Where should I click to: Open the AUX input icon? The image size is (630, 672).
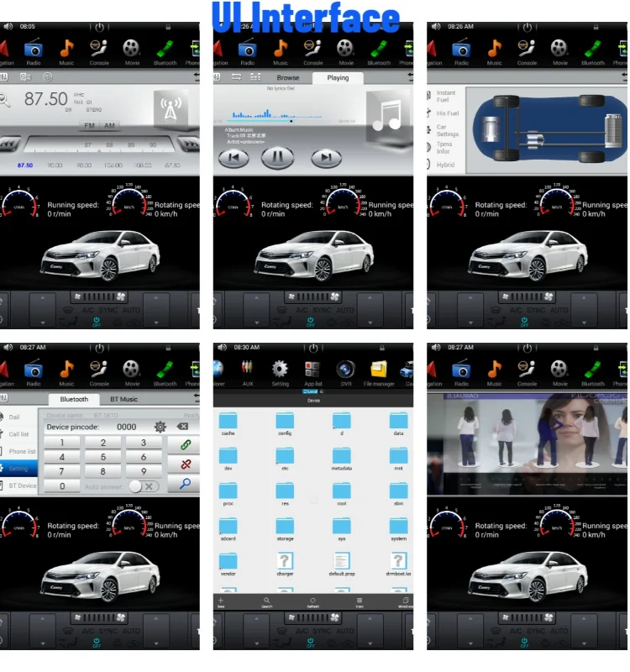247,370
